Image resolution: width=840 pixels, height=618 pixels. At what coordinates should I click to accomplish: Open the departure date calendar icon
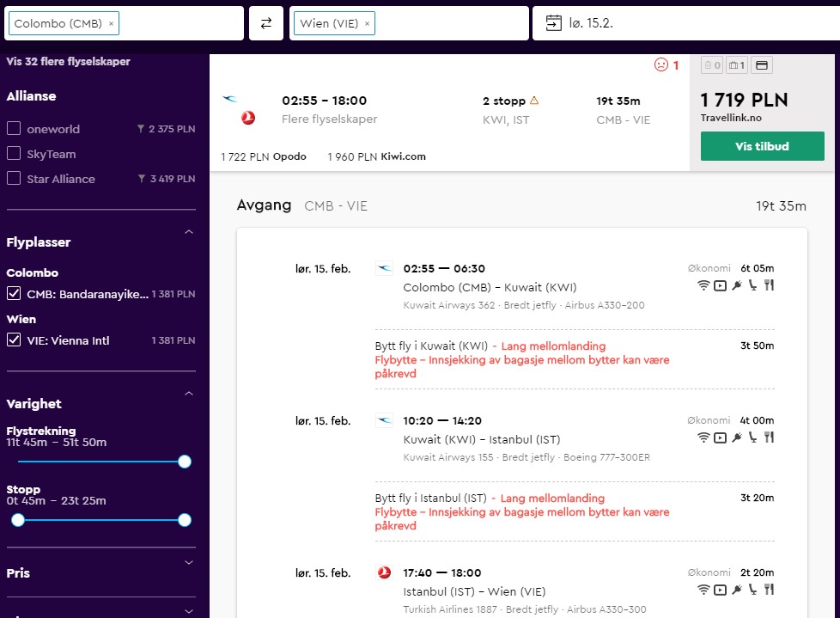pyautogui.click(x=553, y=23)
